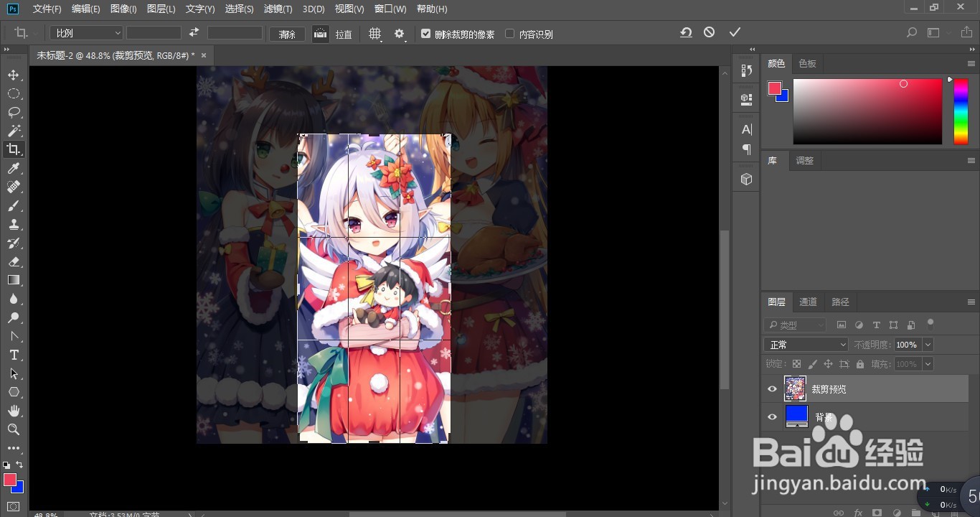This screenshot has height=517, width=980.
Task: Open the Paragraph panel icon
Action: 746,149
